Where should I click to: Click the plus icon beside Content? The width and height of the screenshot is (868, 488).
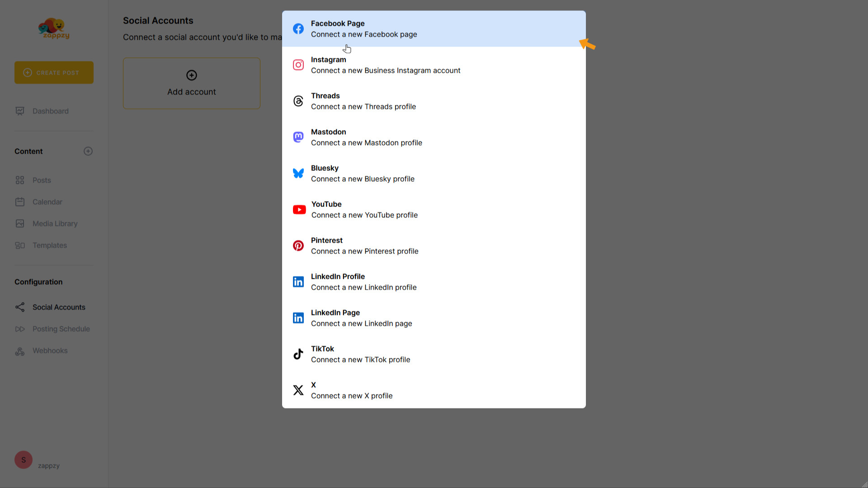pyautogui.click(x=88, y=151)
